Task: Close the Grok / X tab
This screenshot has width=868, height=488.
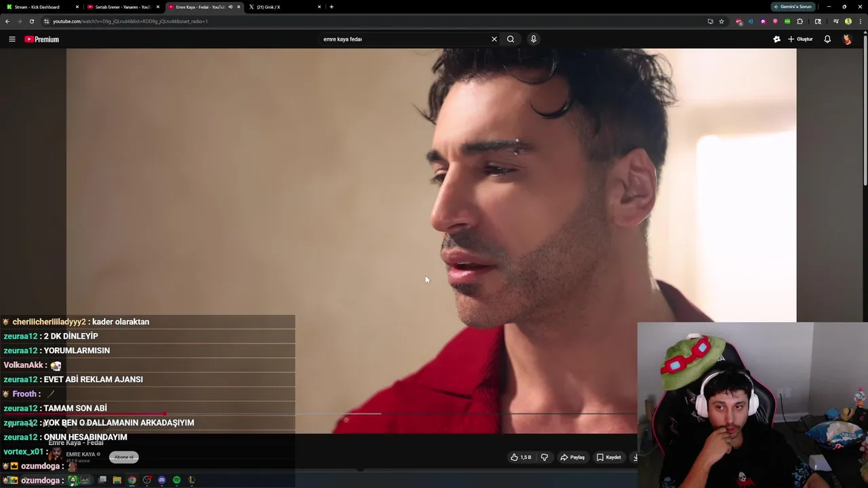Action: click(x=319, y=7)
